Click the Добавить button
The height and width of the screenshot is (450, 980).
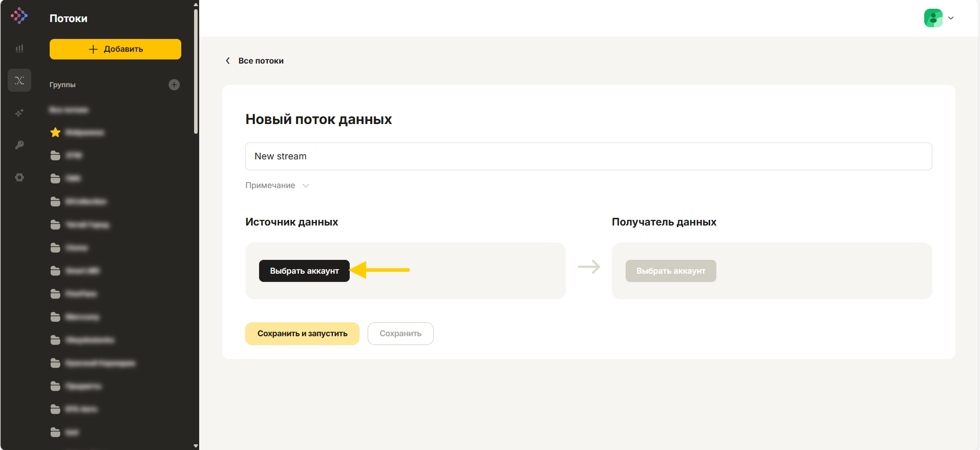115,49
